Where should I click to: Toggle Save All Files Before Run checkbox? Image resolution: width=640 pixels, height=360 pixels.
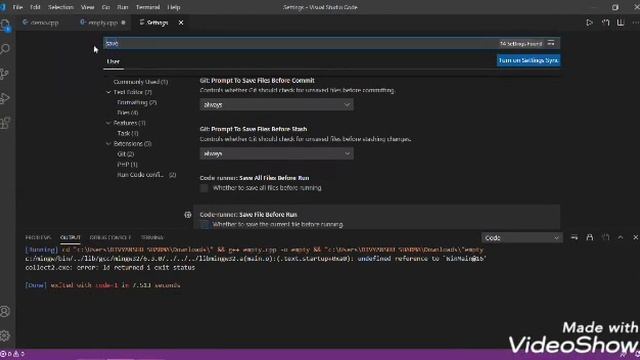coord(204,188)
